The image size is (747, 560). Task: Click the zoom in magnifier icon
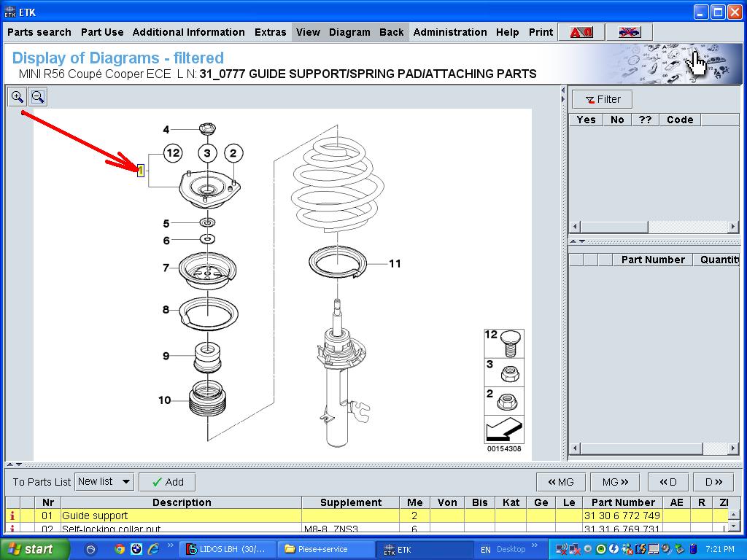click(x=18, y=97)
